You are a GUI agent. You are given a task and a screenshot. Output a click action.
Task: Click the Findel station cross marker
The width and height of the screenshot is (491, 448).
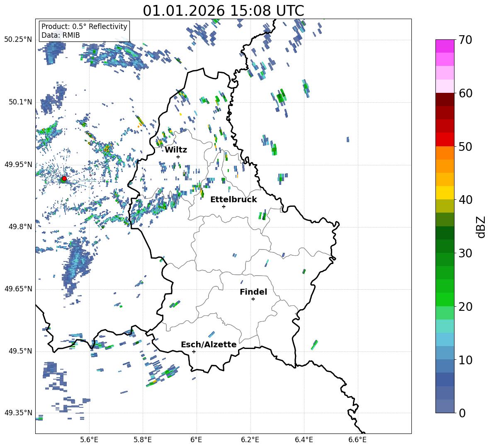pyautogui.click(x=253, y=299)
